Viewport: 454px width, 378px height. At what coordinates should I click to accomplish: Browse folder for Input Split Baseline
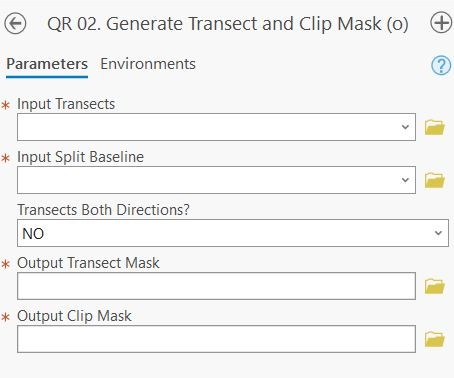435,180
